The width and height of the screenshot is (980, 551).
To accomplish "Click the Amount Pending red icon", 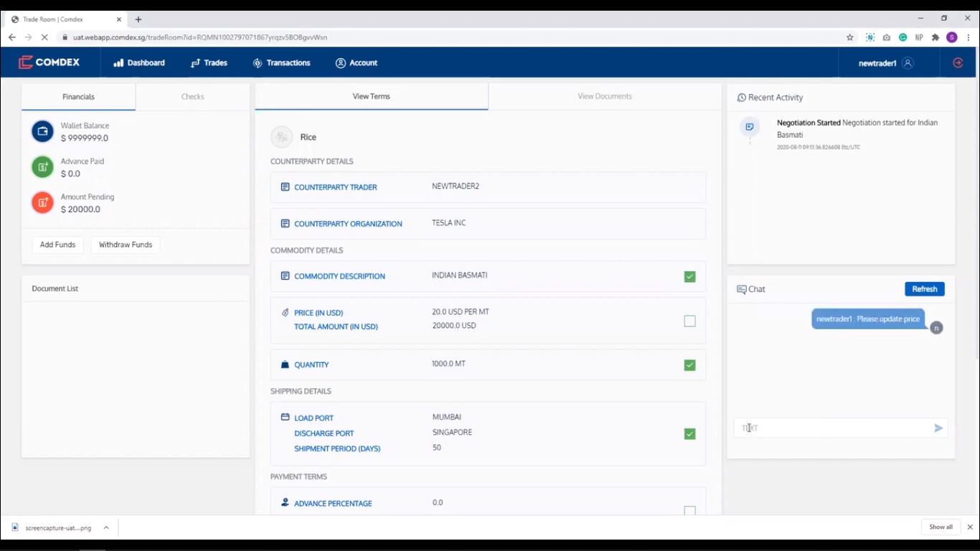I will click(x=42, y=203).
